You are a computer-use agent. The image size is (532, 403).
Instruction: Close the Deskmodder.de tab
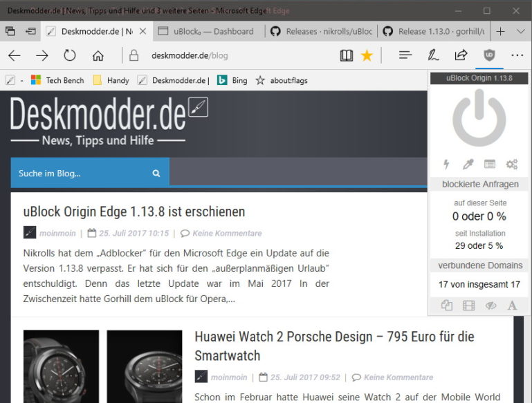click(143, 31)
